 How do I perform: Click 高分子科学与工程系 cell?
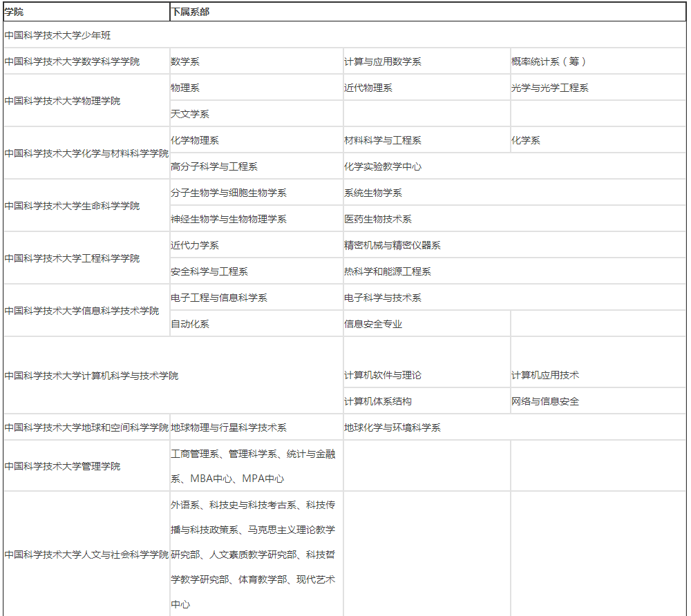pos(256,166)
